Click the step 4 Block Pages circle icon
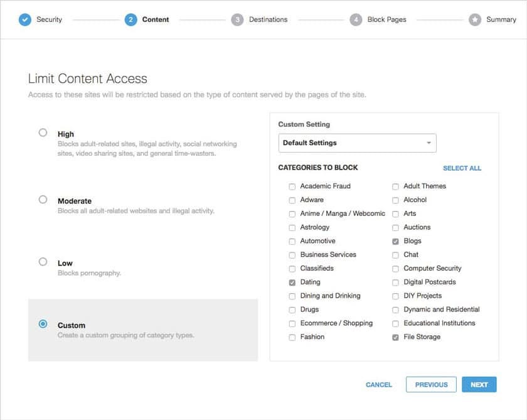The height and width of the screenshot is (420, 527). tap(356, 19)
